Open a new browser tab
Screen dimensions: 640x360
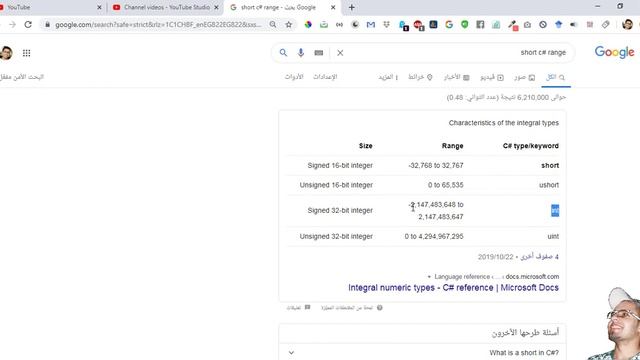pos(351,7)
